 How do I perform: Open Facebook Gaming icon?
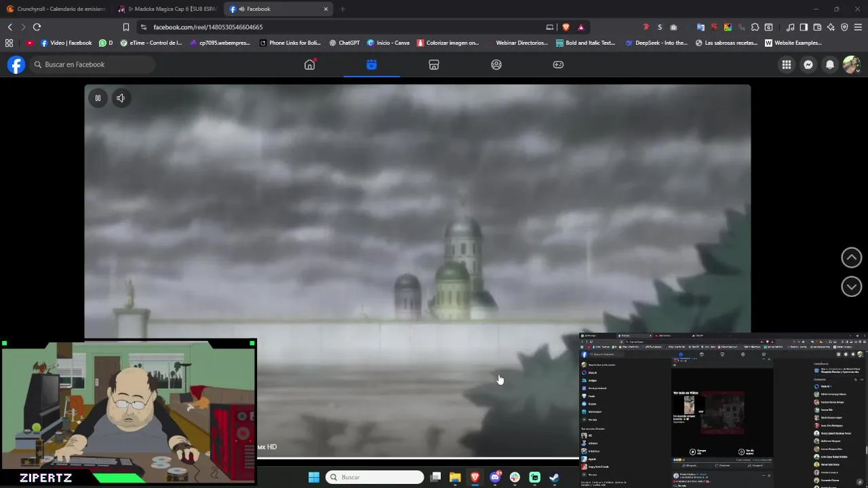pos(558,64)
